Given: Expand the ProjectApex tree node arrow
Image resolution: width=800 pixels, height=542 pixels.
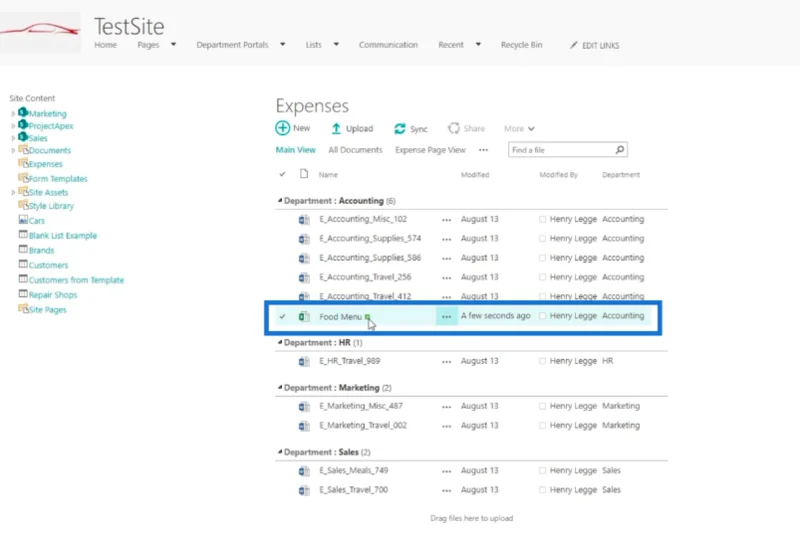Looking at the screenshot, I should [x=13, y=126].
